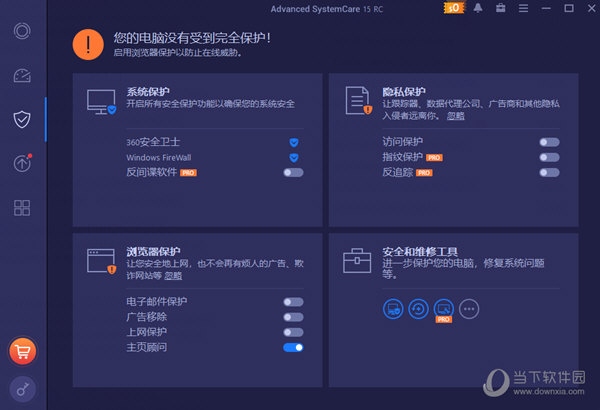The height and width of the screenshot is (410, 600).
Task: Open the notifications bell icon
Action: (478, 8)
